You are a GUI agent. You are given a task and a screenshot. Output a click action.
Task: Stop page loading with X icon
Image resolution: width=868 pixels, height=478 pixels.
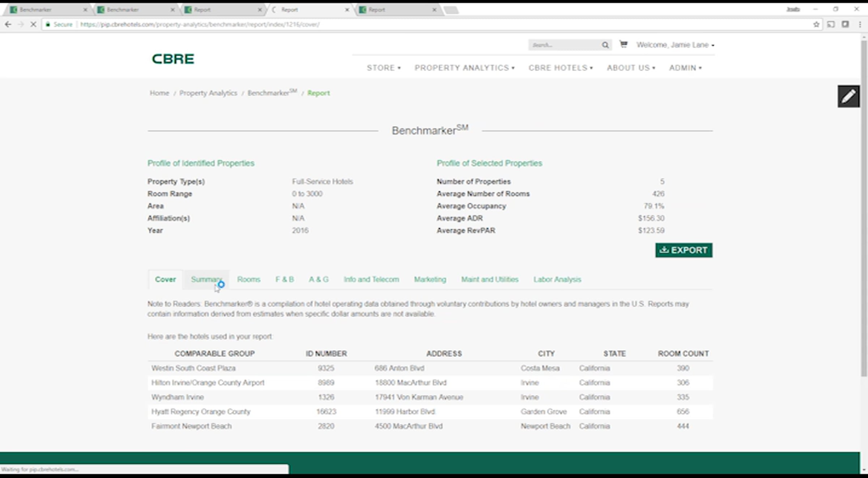click(x=33, y=24)
